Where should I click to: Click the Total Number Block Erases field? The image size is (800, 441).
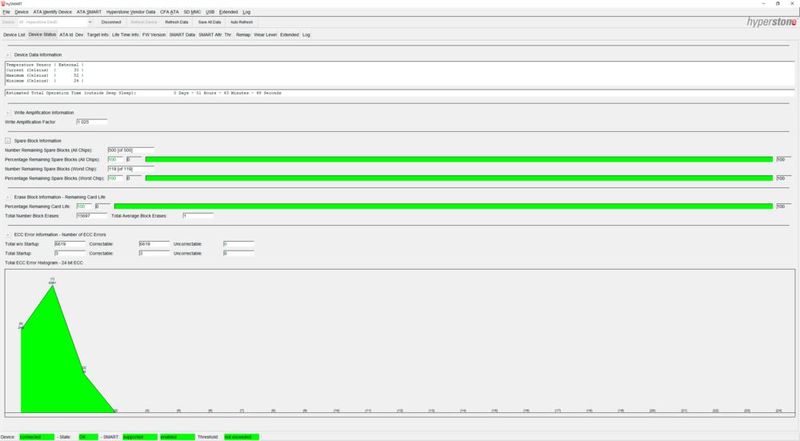click(x=92, y=216)
